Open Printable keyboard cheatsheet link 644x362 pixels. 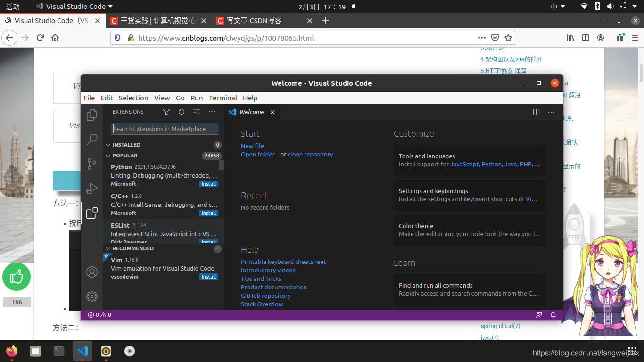[x=283, y=262]
